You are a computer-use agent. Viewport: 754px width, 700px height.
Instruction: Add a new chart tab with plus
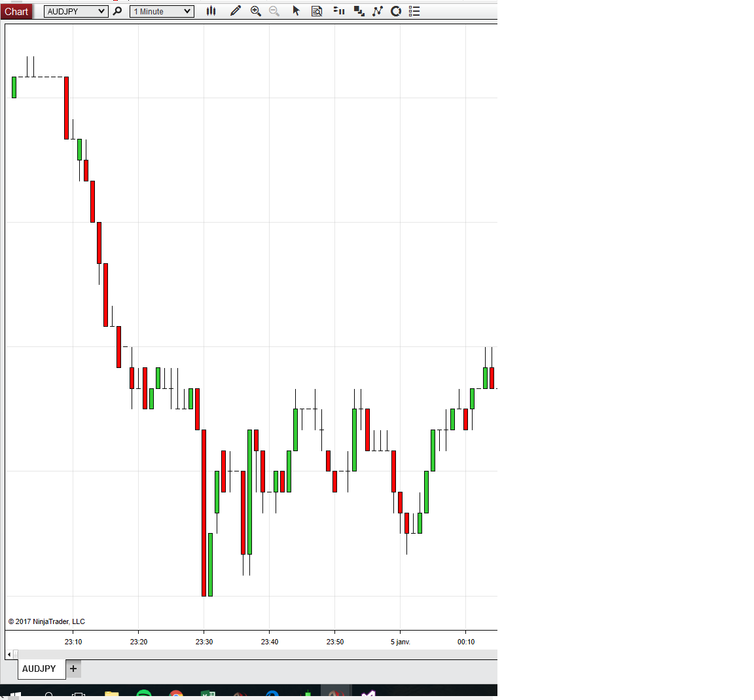(x=73, y=669)
